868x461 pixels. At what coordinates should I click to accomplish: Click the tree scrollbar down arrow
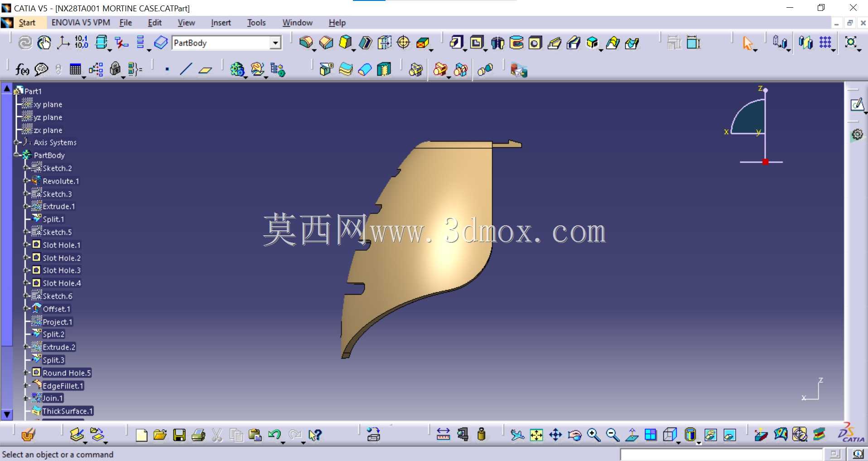coord(7,414)
